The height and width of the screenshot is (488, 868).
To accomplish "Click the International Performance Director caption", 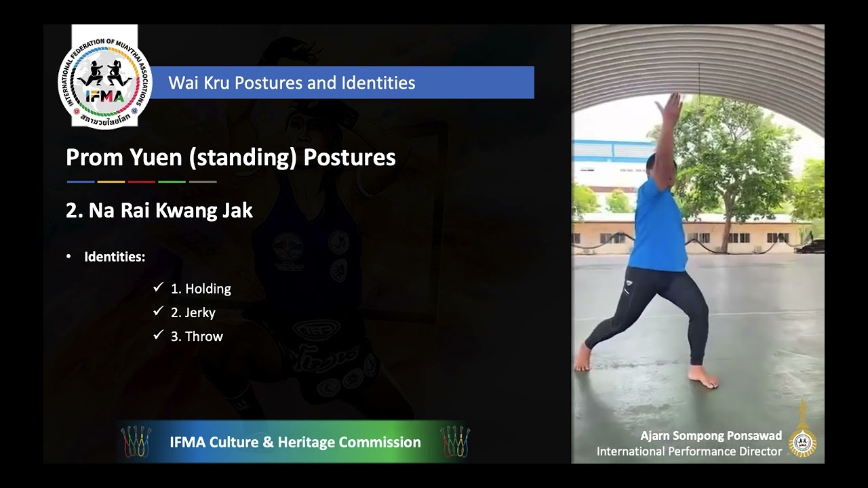I will [689, 451].
